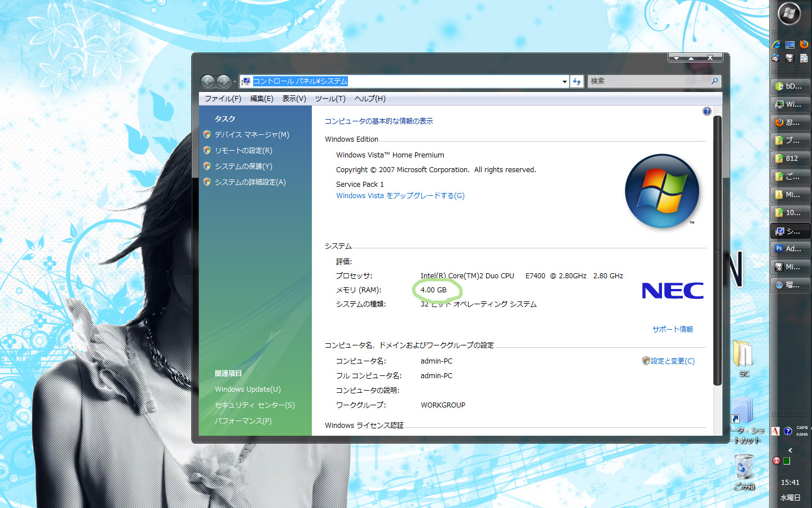812x508 pixels.
Task: Switch to the Wi... taskbar button
Action: point(790,104)
